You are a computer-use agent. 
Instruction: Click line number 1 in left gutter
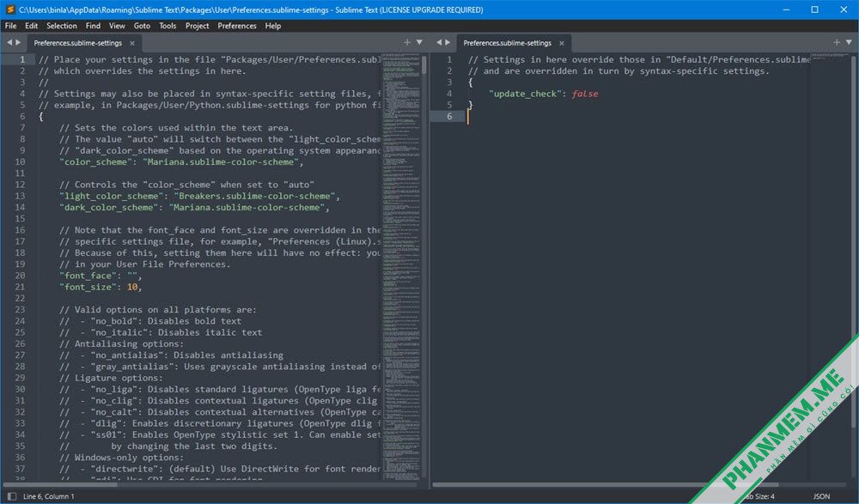pyautogui.click(x=22, y=60)
